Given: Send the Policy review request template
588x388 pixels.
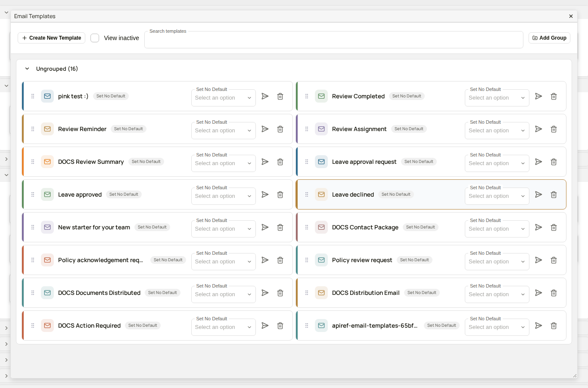Looking at the screenshot, I should coord(538,260).
